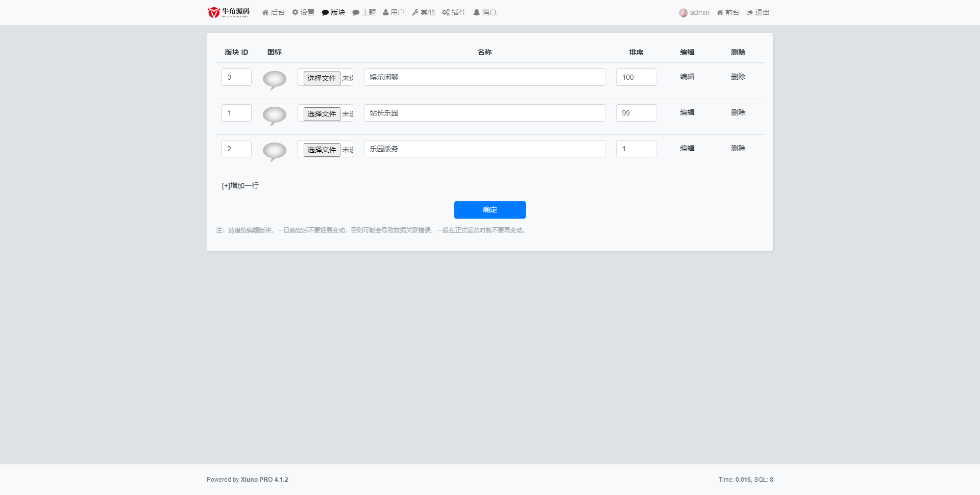980x495 pixels.
Task: Click 编辑 for 娱乐闲聊 board
Action: (688, 77)
